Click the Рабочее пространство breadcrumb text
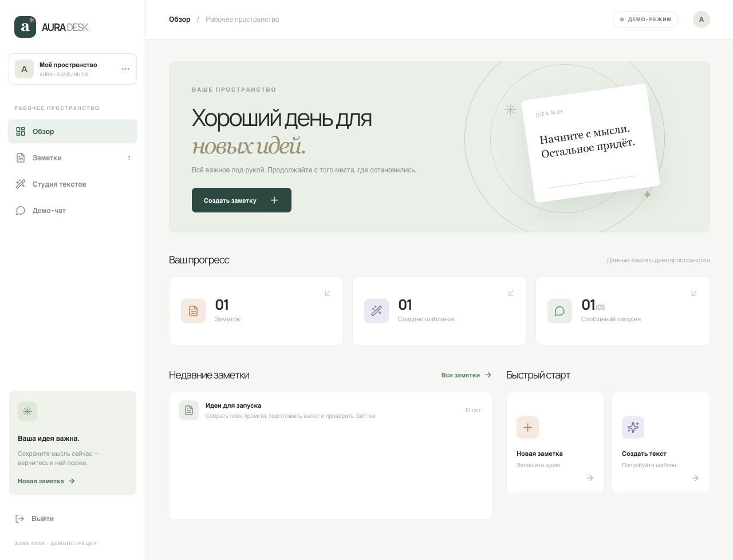This screenshot has width=733, height=560. pos(242,19)
